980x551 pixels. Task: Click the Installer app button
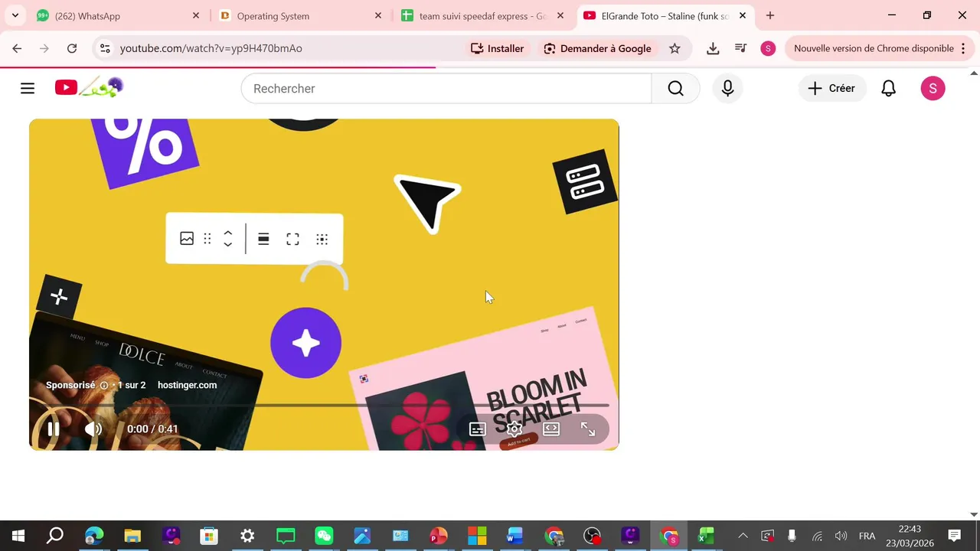pyautogui.click(x=498, y=48)
